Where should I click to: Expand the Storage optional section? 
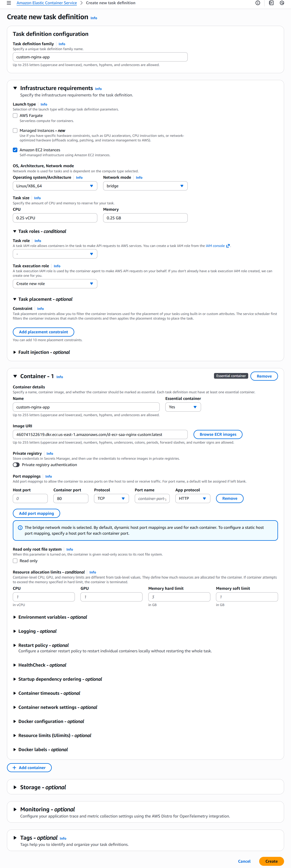[15, 788]
